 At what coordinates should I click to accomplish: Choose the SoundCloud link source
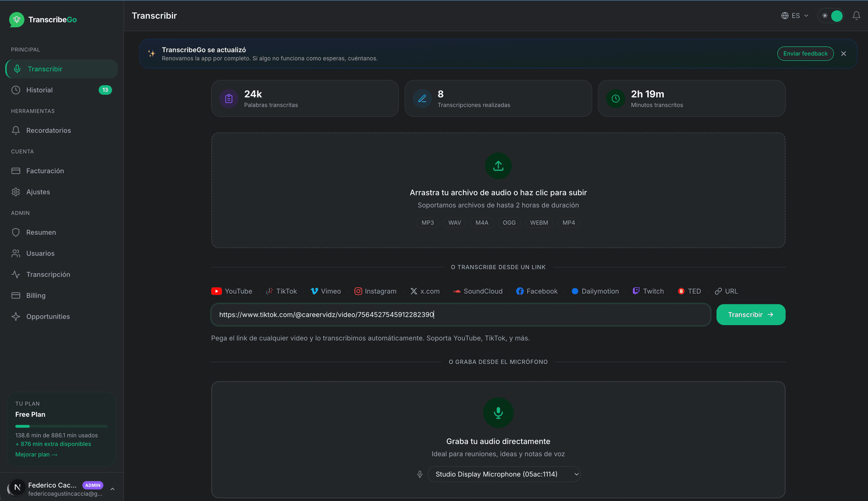[478, 291]
